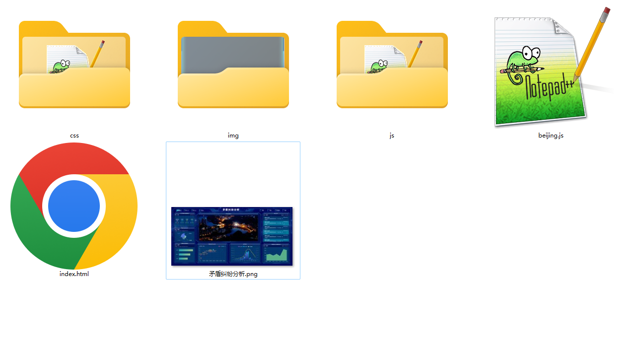Select the js folder icon
Image resolution: width=644 pixels, height=355 pixels.
point(392,65)
